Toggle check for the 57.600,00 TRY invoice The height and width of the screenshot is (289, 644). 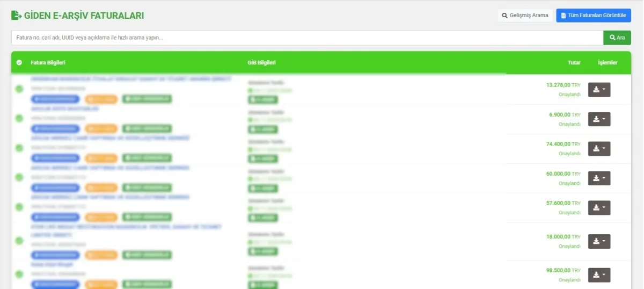point(19,207)
